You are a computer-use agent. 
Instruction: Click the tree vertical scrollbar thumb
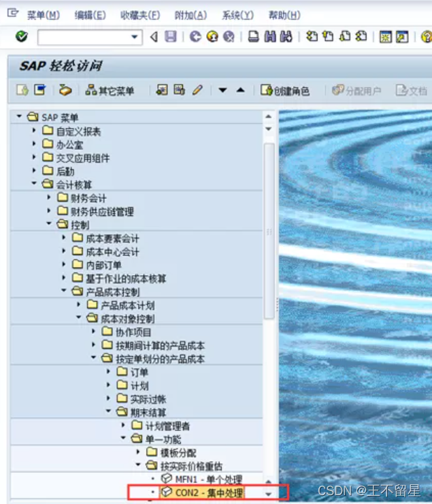pyautogui.click(x=269, y=231)
